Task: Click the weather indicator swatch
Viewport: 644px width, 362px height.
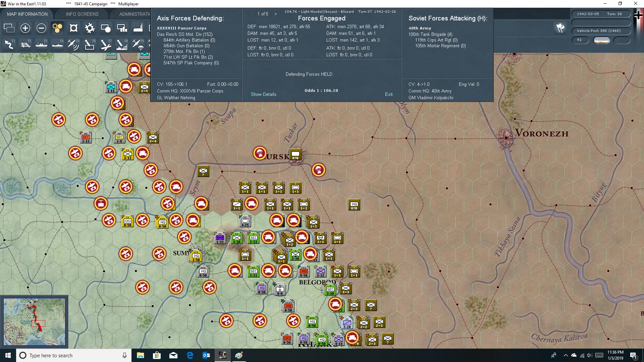Action: 601,40
